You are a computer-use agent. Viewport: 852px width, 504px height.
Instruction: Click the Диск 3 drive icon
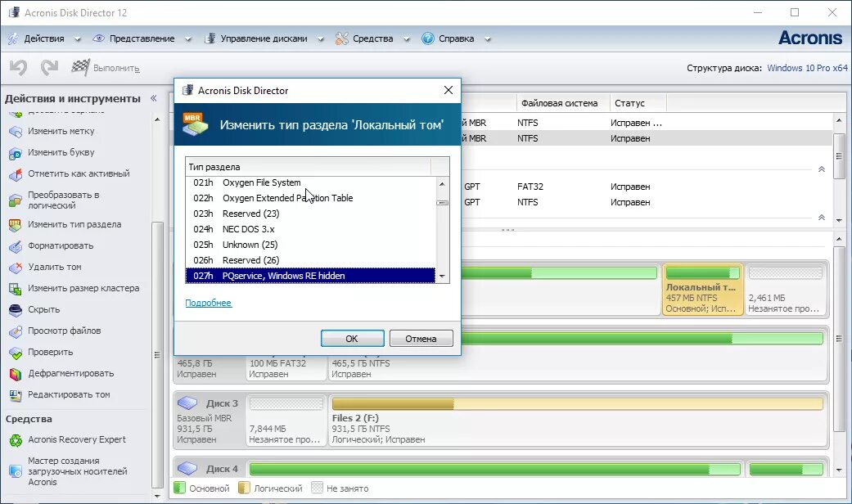tap(187, 403)
